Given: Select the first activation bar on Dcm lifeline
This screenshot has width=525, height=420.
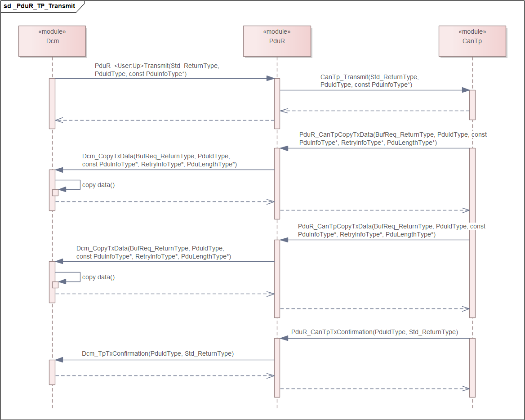Looking at the screenshot, I should [x=52, y=103].
